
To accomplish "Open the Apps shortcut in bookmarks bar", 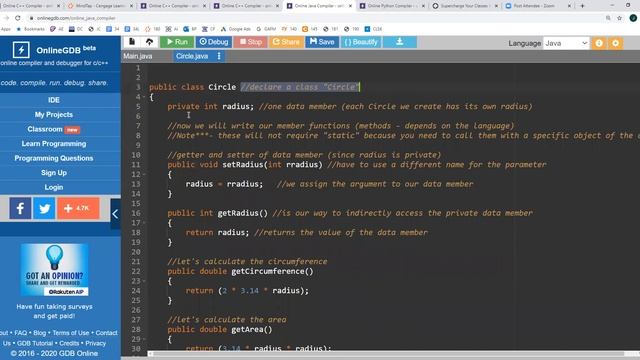I will pos(6,29).
